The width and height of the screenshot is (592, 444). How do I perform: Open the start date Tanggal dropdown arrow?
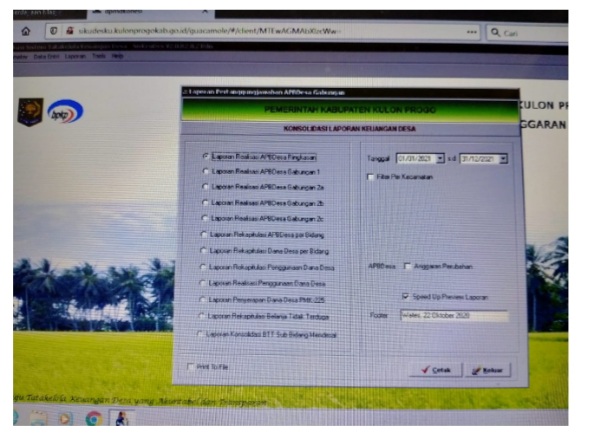click(x=440, y=159)
